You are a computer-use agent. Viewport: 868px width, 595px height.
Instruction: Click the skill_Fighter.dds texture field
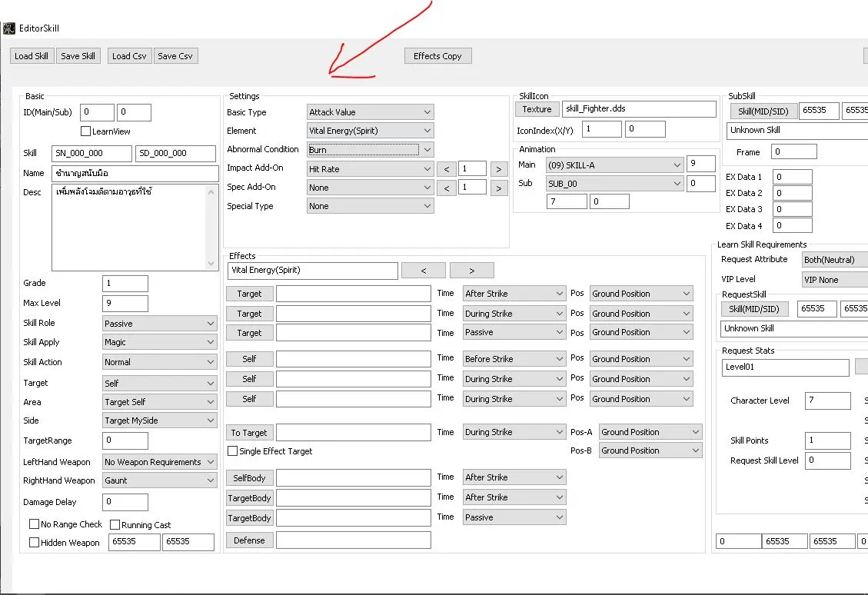pyautogui.click(x=639, y=109)
